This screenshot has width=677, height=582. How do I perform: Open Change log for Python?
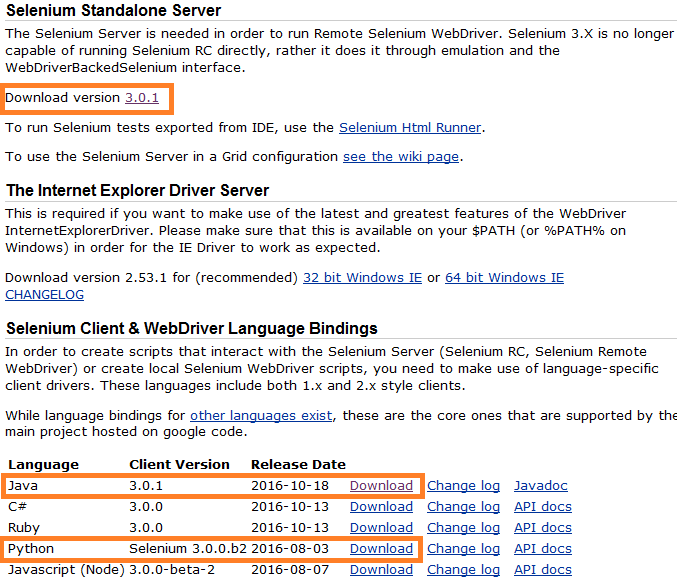click(463, 549)
